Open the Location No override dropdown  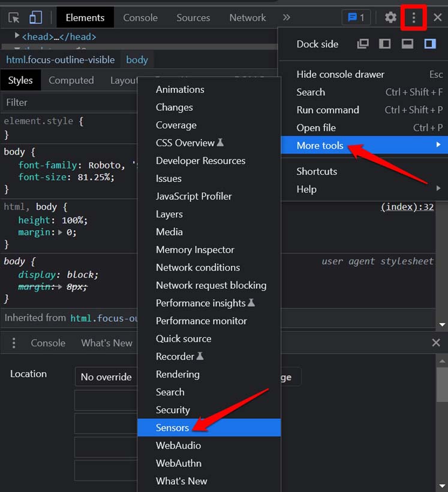point(107,376)
